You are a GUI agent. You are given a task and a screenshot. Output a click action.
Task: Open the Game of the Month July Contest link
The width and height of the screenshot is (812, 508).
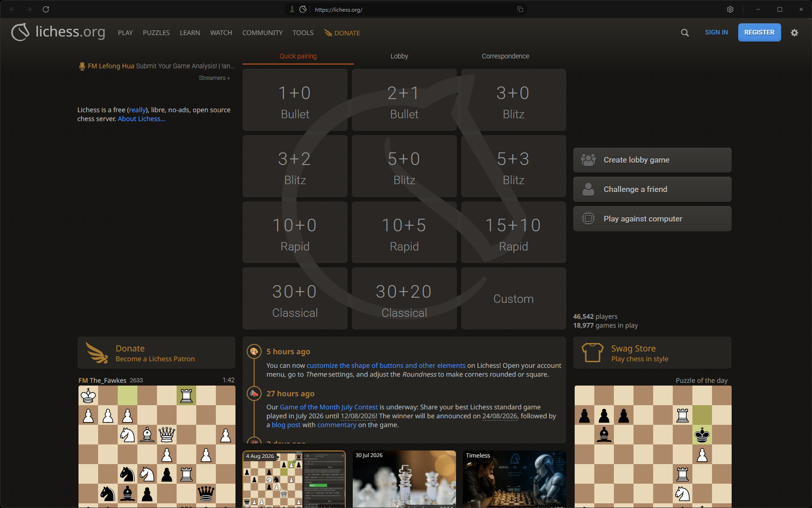329,407
